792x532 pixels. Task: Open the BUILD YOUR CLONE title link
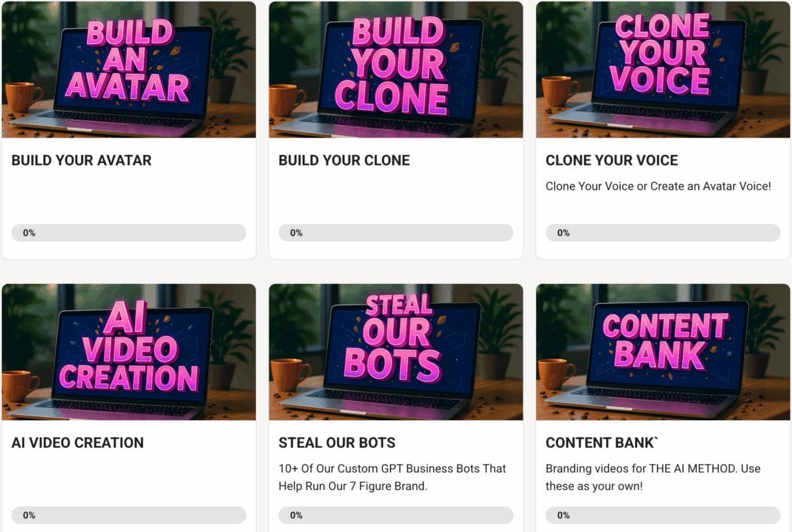[x=344, y=160]
